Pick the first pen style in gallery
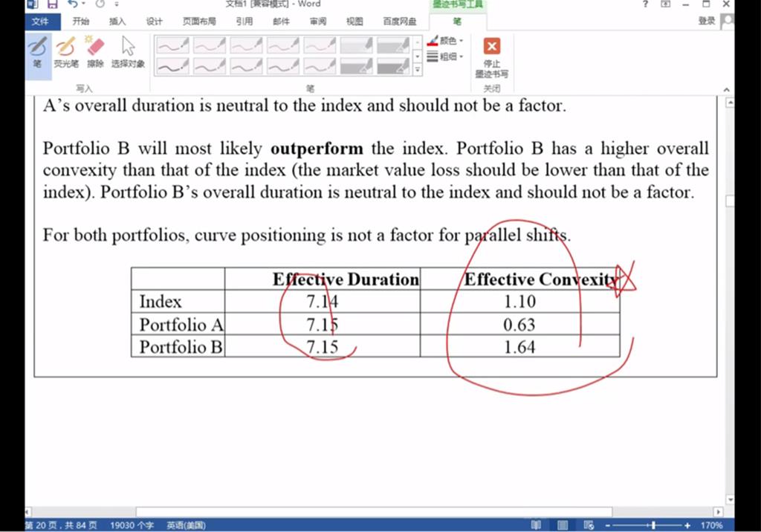Viewport: 761px width, 532px height. 172,46
